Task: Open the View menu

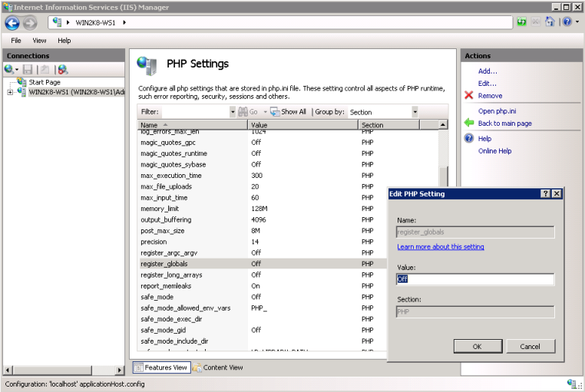Action: pos(39,41)
